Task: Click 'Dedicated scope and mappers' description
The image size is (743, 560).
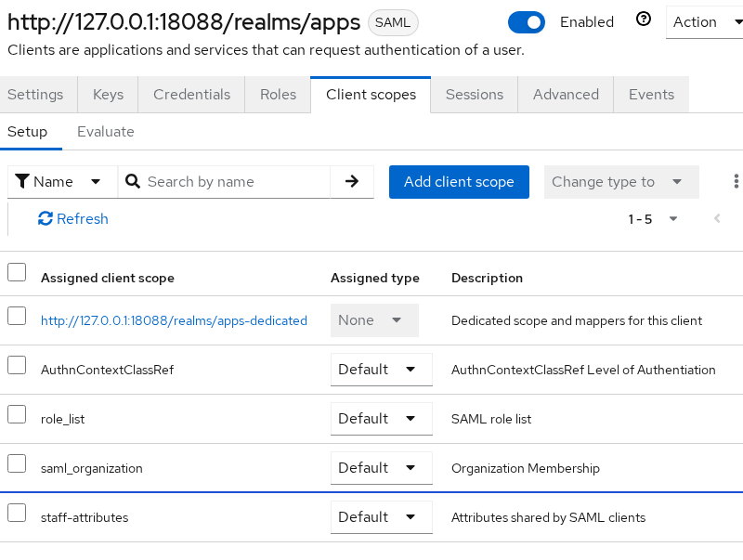Action: (x=577, y=320)
